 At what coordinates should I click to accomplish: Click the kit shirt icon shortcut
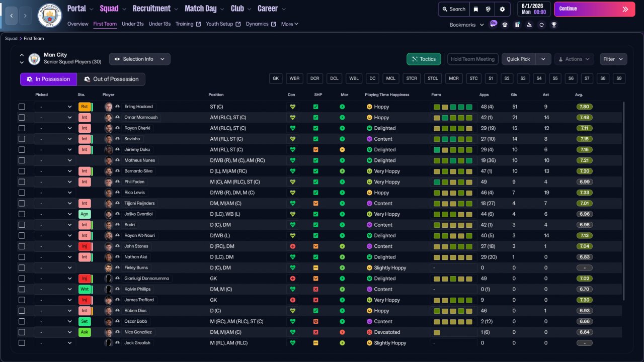(505, 25)
